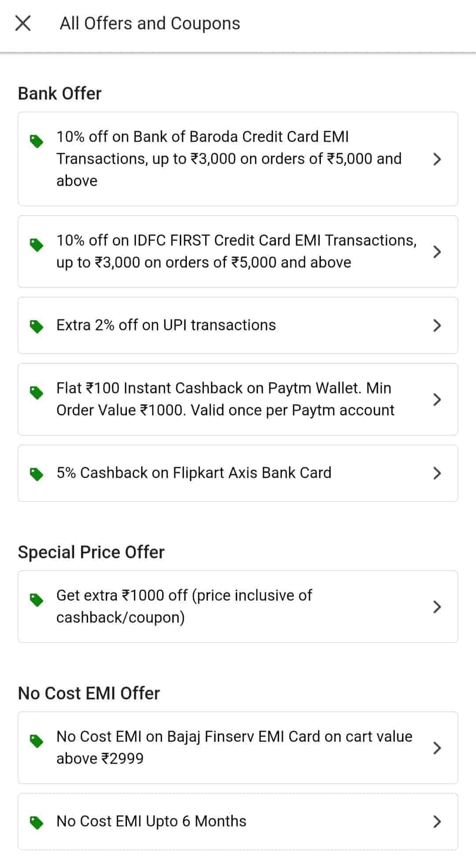This screenshot has width=476, height=868.
Task: Expand No Cost EMI Upto 6 Months chevron
Action: [x=437, y=822]
